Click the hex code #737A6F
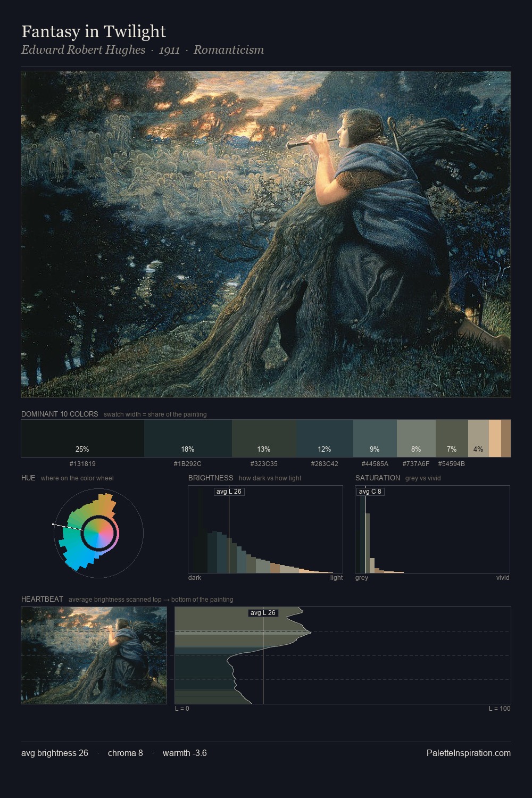Viewport: 532px width, 798px height. pos(416,464)
